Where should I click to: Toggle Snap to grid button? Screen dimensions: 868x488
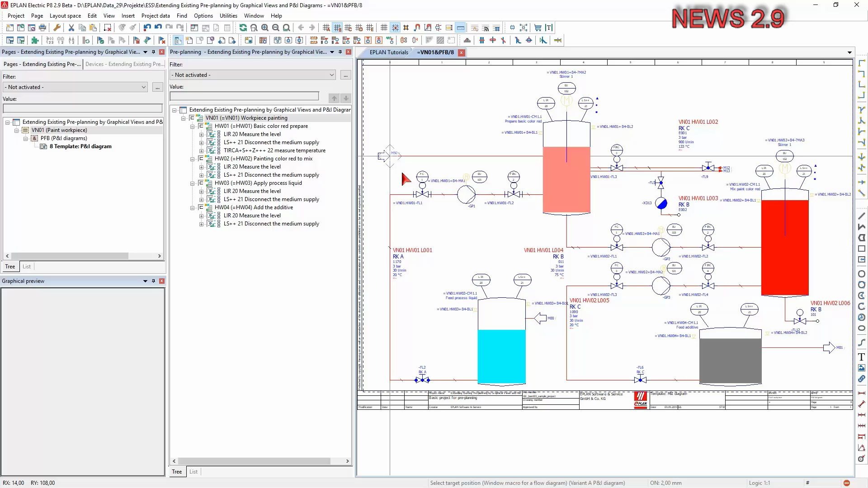tap(395, 28)
